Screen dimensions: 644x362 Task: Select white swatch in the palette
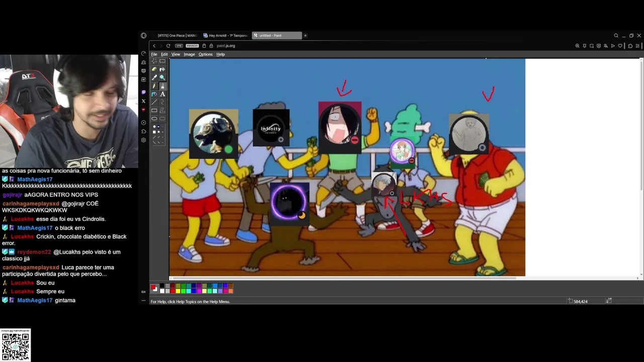(x=162, y=291)
